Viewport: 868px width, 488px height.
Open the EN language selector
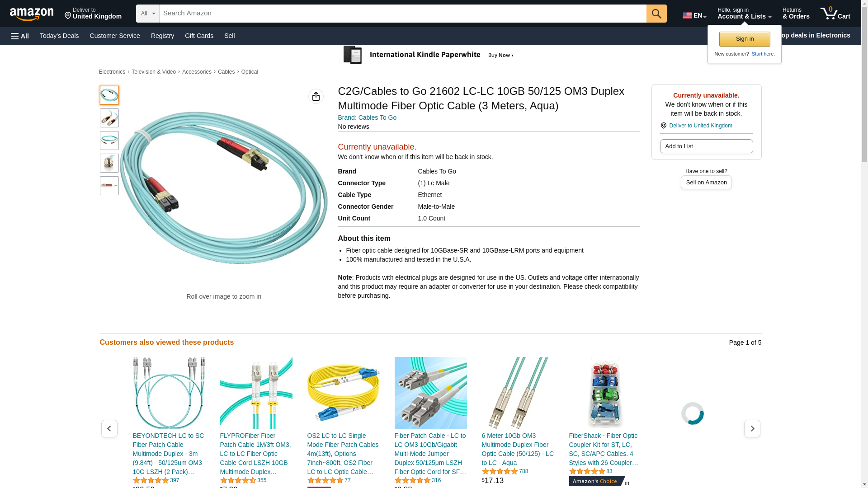tap(694, 15)
